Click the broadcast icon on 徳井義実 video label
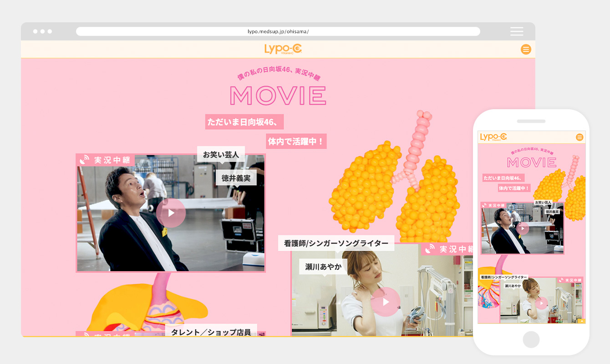Image resolution: width=610 pixels, height=364 pixels. coord(84,160)
